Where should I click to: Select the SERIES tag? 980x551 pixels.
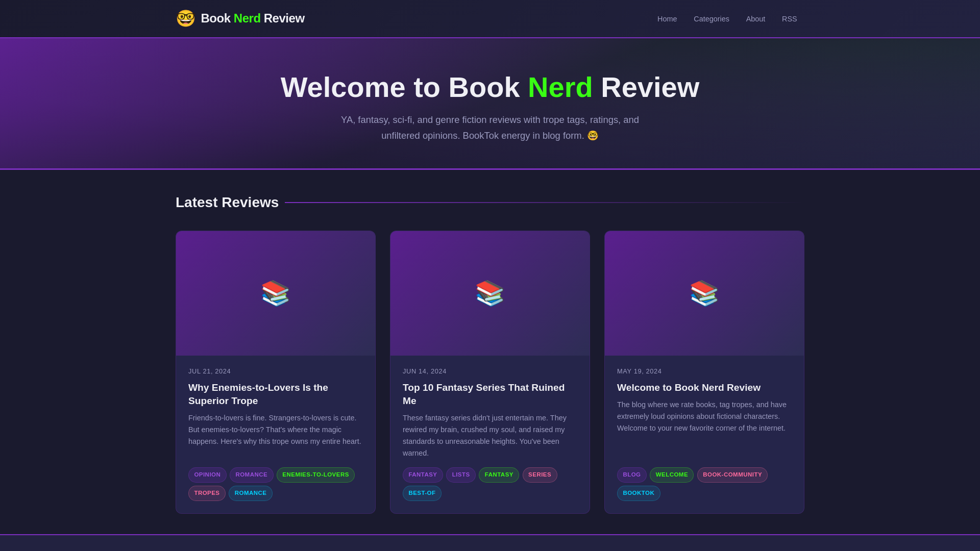click(x=540, y=475)
